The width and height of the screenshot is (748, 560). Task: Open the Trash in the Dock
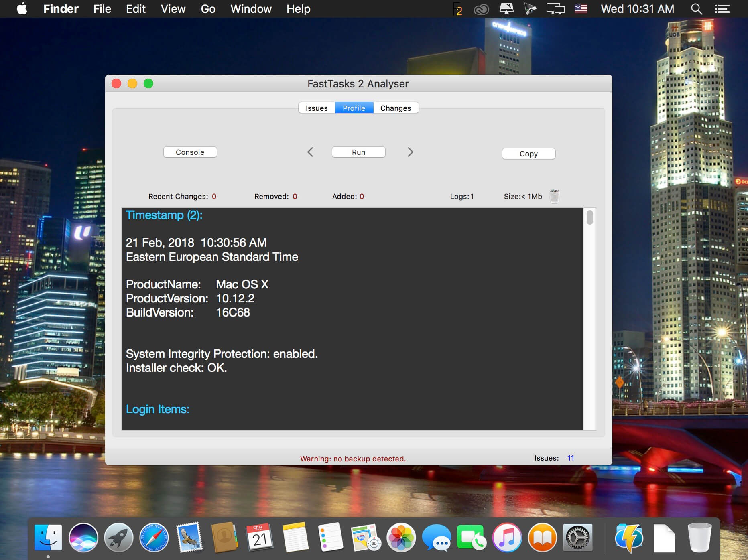point(699,538)
